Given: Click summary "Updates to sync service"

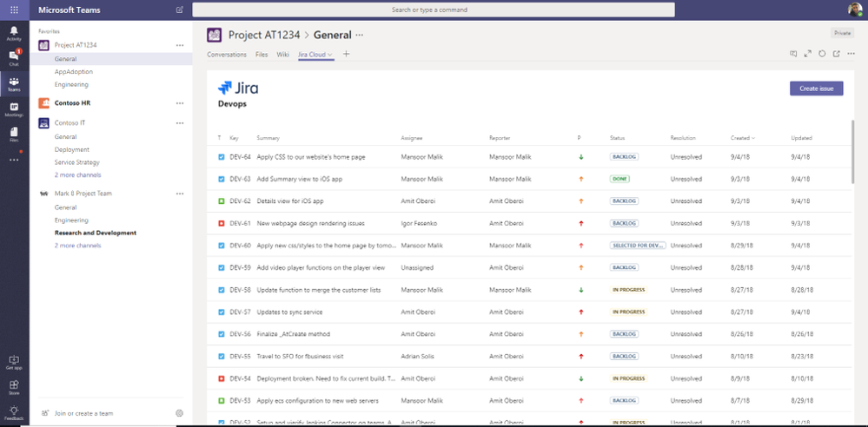Looking at the screenshot, I should tap(289, 312).
